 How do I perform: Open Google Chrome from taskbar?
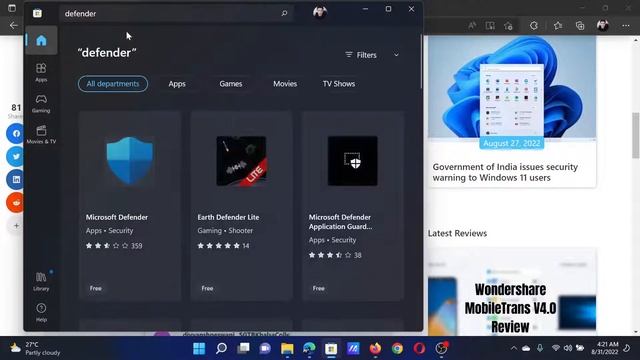pyautogui.click(x=397, y=348)
